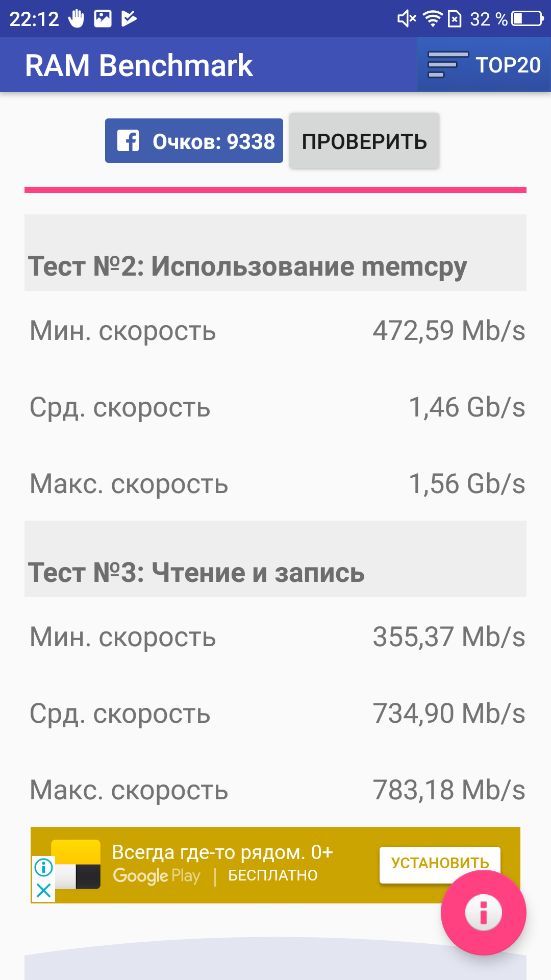
Task: Click the Google Play ad text
Action: (157, 875)
